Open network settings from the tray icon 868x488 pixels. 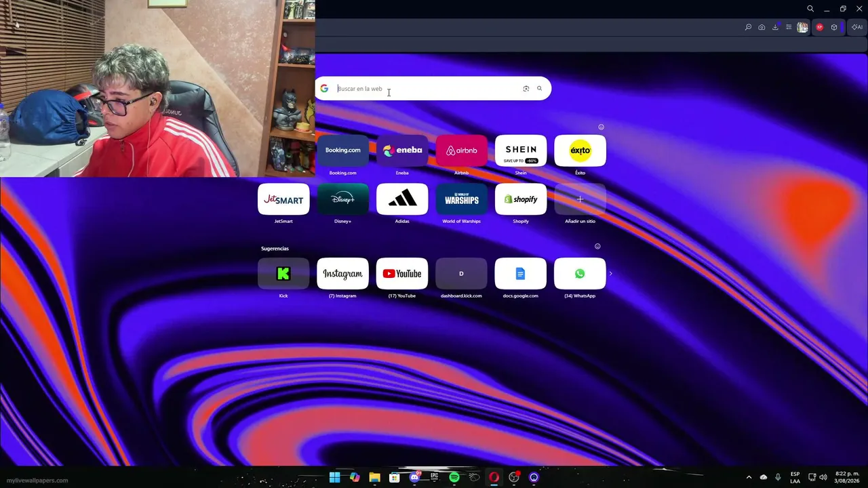click(x=812, y=477)
